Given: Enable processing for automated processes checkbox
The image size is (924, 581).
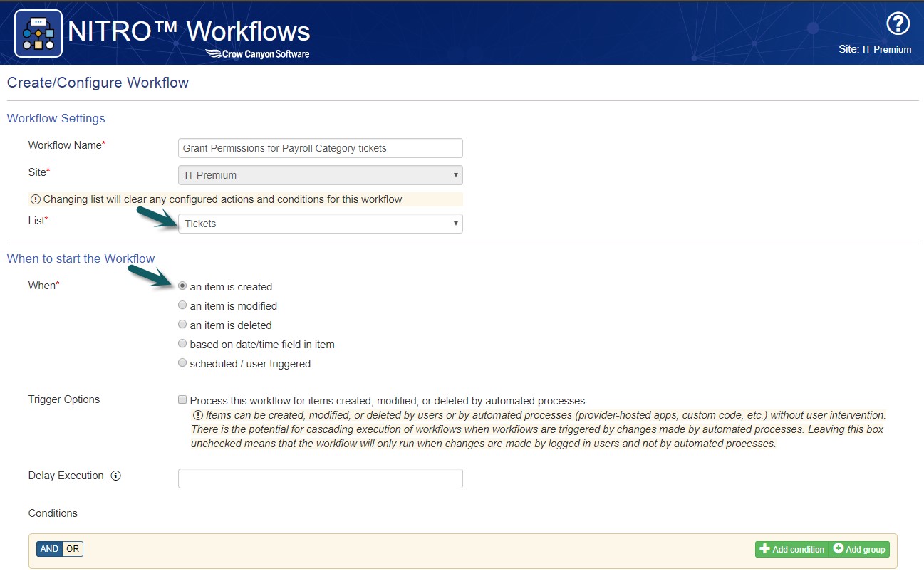Looking at the screenshot, I should 183,400.
